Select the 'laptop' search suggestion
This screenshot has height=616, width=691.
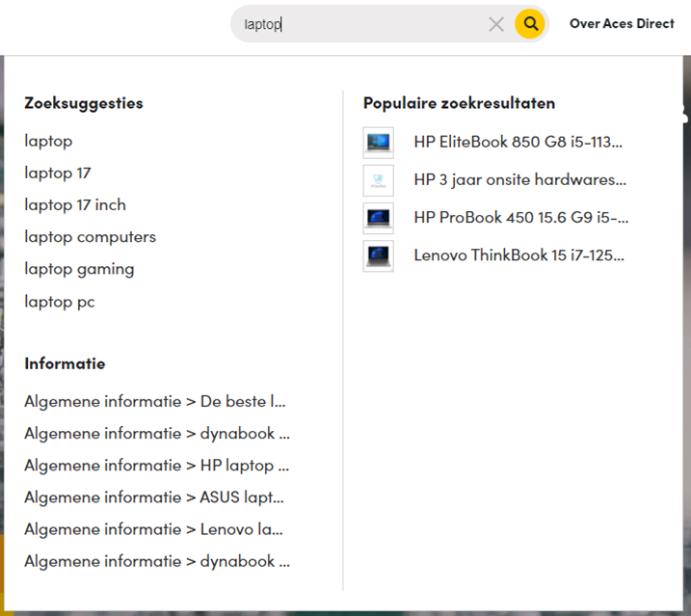click(48, 142)
